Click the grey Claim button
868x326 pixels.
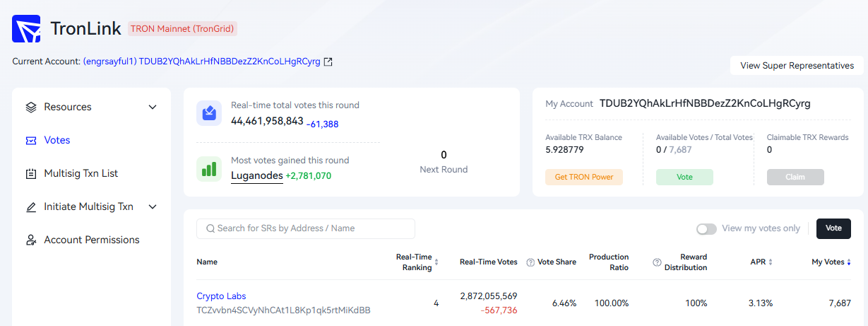(x=795, y=177)
